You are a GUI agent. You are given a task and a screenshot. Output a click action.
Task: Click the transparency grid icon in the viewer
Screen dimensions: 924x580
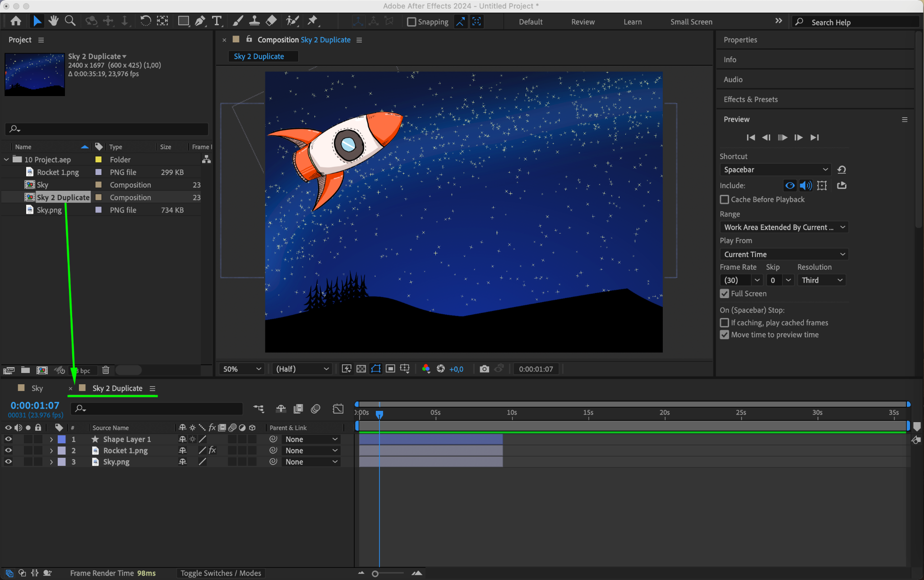(361, 369)
